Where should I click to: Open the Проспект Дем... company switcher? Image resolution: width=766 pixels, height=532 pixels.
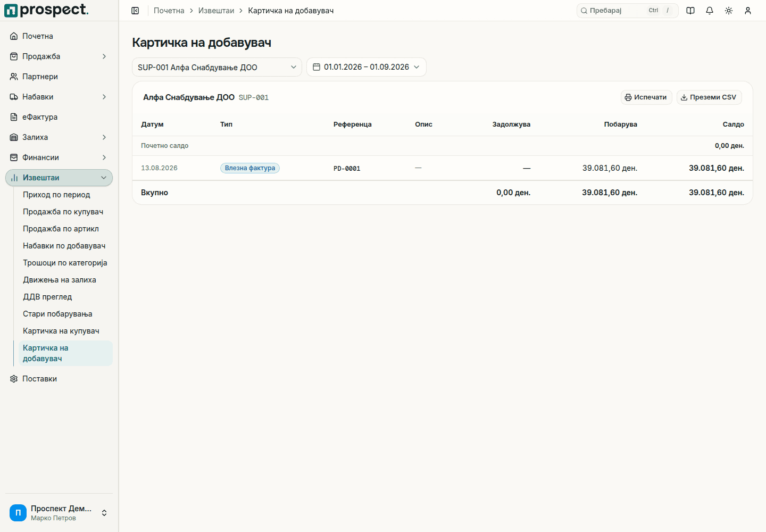point(59,513)
